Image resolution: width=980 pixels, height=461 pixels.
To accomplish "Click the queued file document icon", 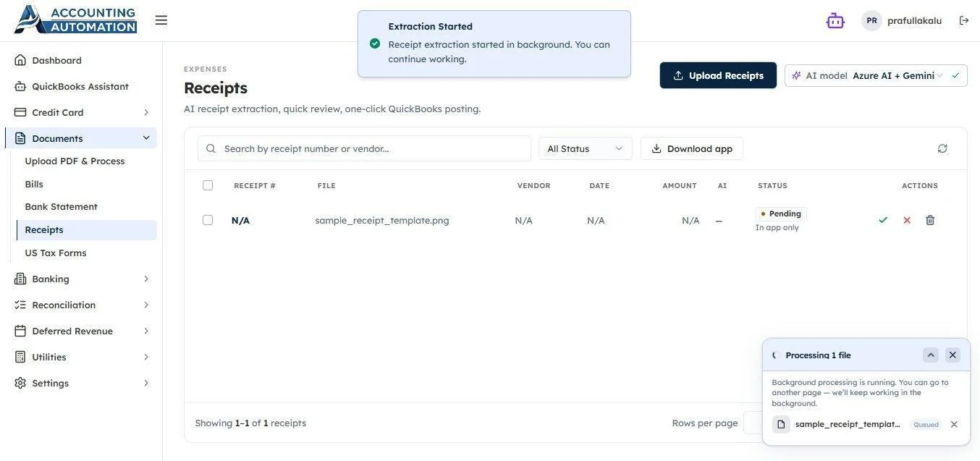I will 781,425.
